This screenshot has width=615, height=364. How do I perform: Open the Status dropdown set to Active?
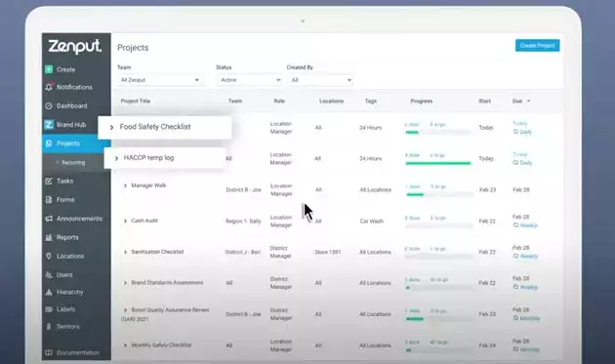pos(249,80)
